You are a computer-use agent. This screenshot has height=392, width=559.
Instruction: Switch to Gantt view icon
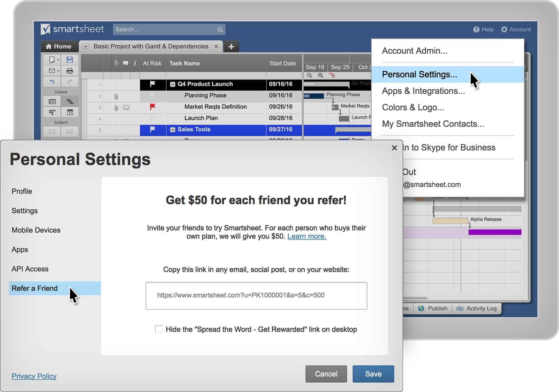click(x=70, y=101)
